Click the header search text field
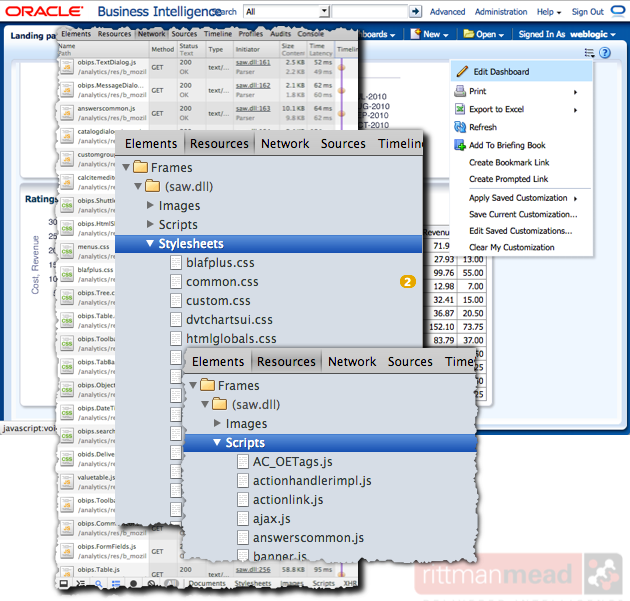 (369, 12)
